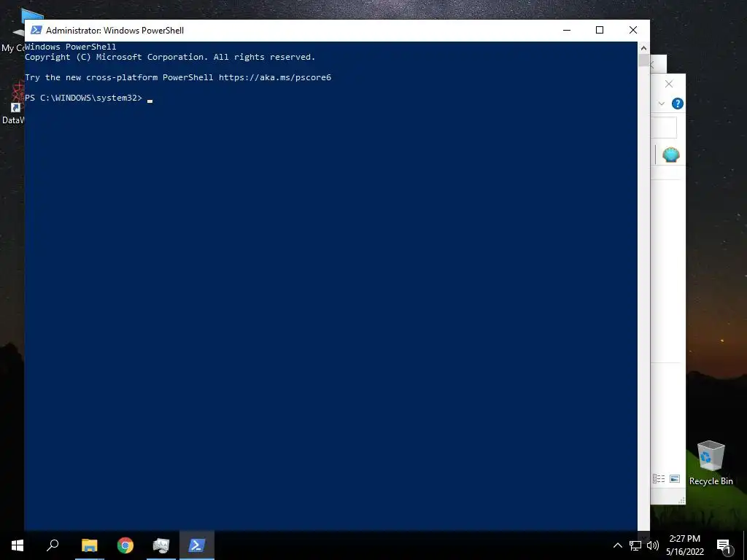Viewport: 747px width, 560px height.
Task: Open taskbar search magnifier
Action: coord(53,545)
